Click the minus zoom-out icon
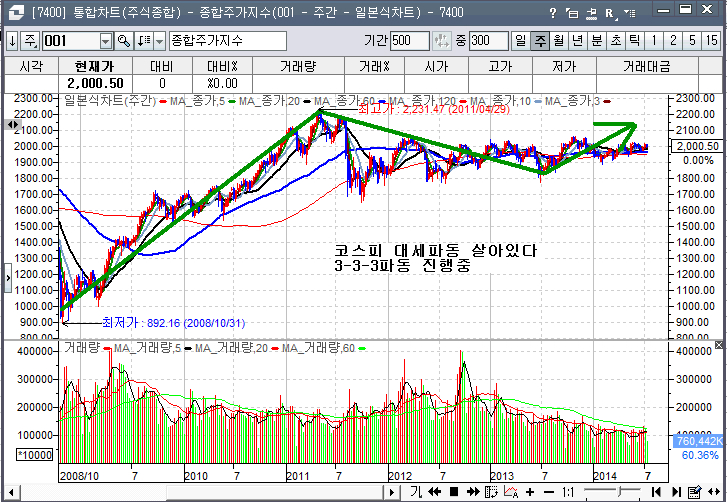The image size is (727, 502). point(548,492)
